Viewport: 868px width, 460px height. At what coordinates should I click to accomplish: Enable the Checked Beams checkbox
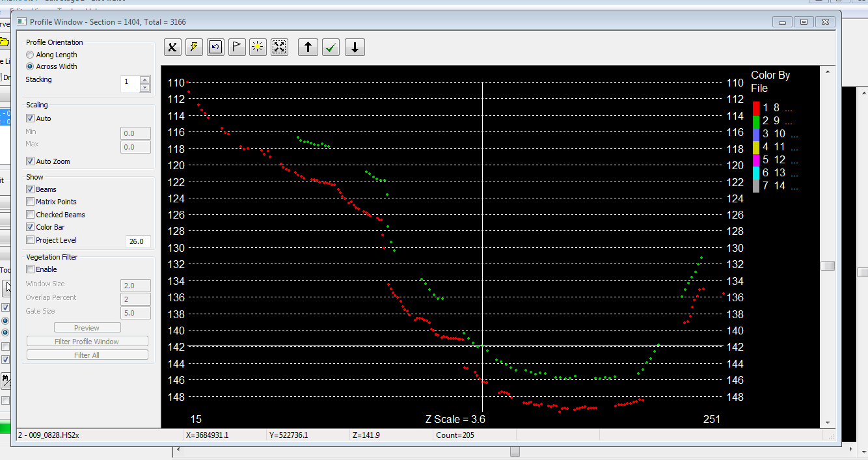[x=30, y=215]
